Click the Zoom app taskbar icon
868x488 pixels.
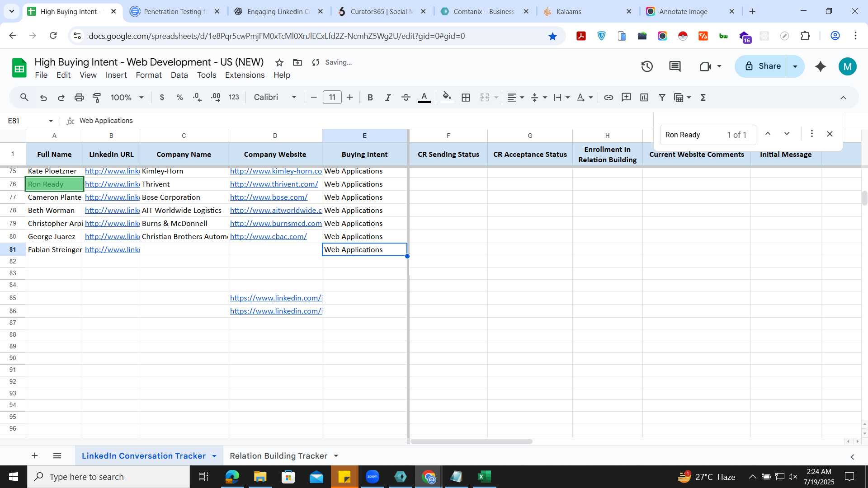373,477
